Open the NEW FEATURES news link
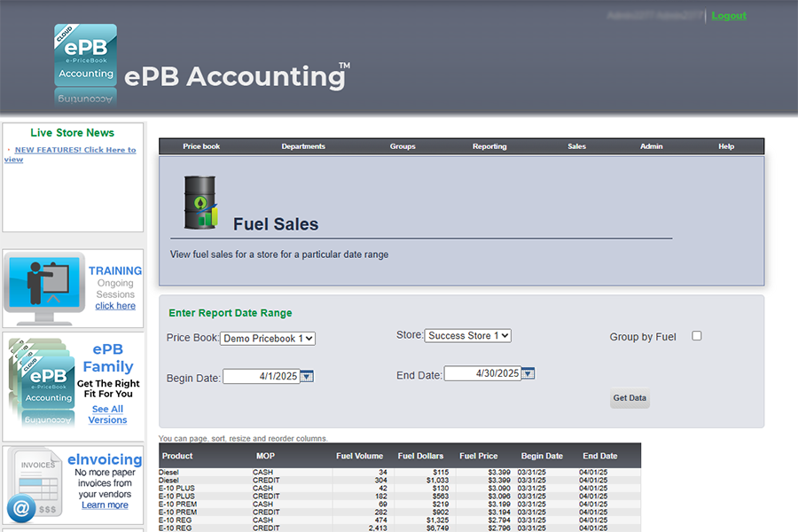The height and width of the screenshot is (532, 798). pyautogui.click(x=70, y=154)
